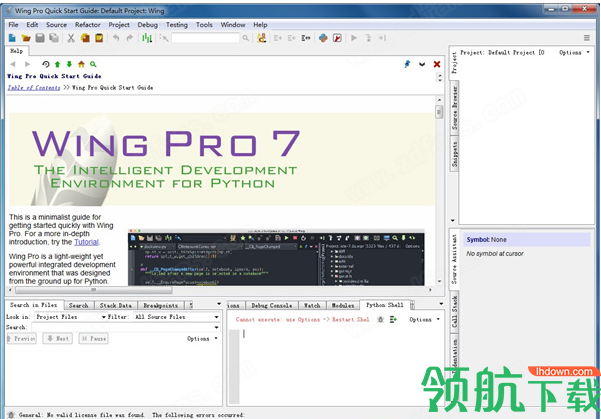
Task: Click the Previous search result button
Action: coord(21,338)
